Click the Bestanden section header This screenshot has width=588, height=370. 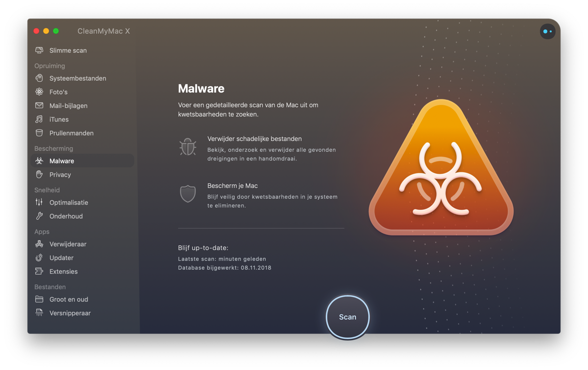[50, 287]
